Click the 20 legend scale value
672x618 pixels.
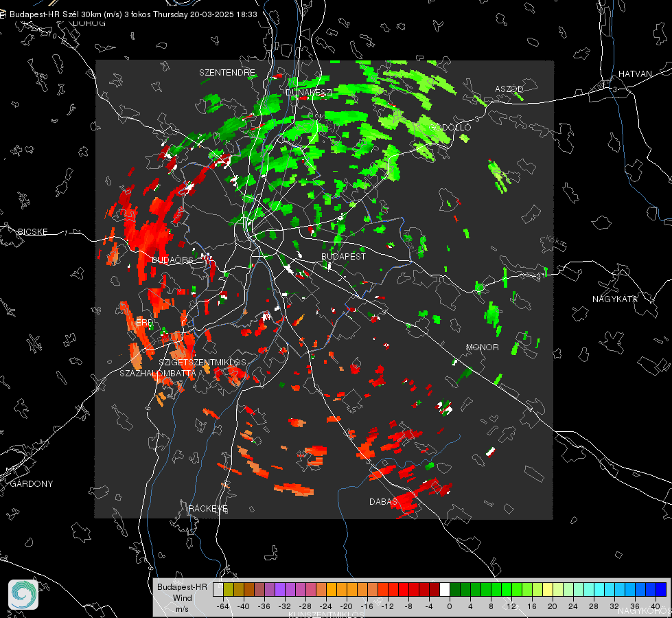(x=553, y=606)
